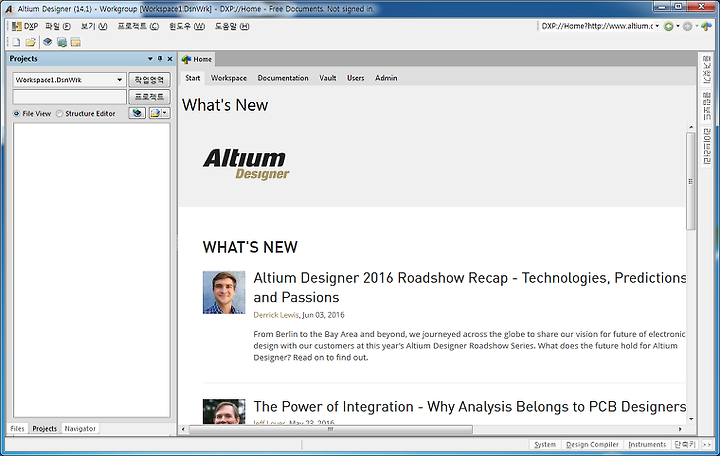
Task: Open the Instruments status bar button
Action: pyautogui.click(x=647, y=445)
